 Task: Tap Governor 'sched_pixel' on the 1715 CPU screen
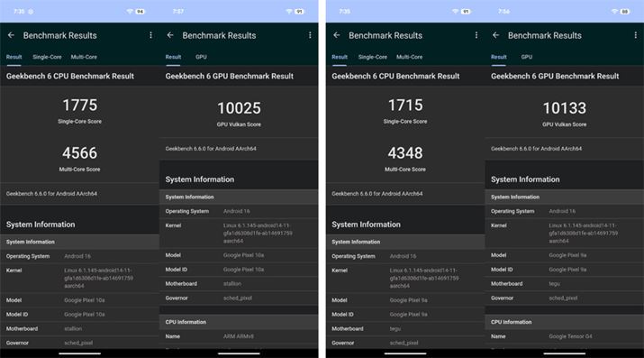click(x=404, y=343)
